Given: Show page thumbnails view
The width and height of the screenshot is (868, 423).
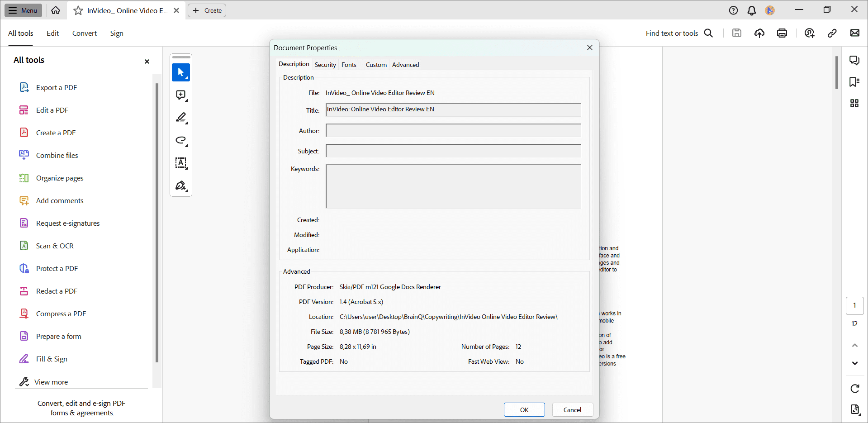Looking at the screenshot, I should point(854,103).
